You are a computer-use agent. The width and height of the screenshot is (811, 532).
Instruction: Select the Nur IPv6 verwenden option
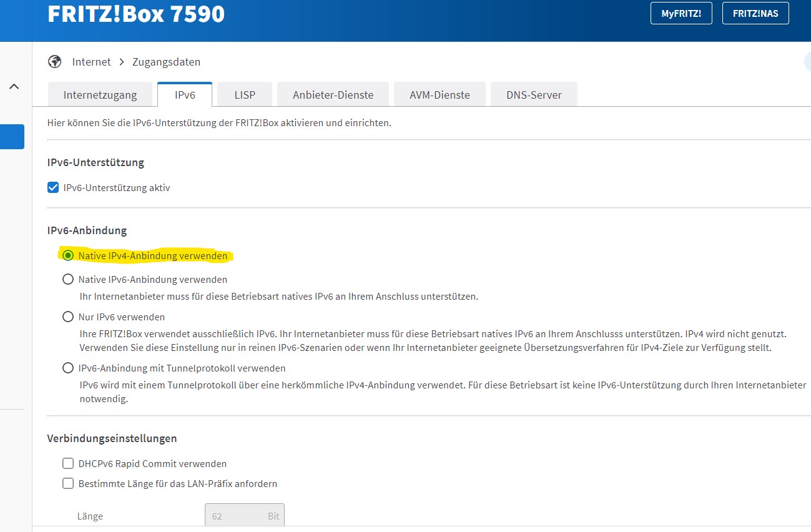tap(68, 317)
